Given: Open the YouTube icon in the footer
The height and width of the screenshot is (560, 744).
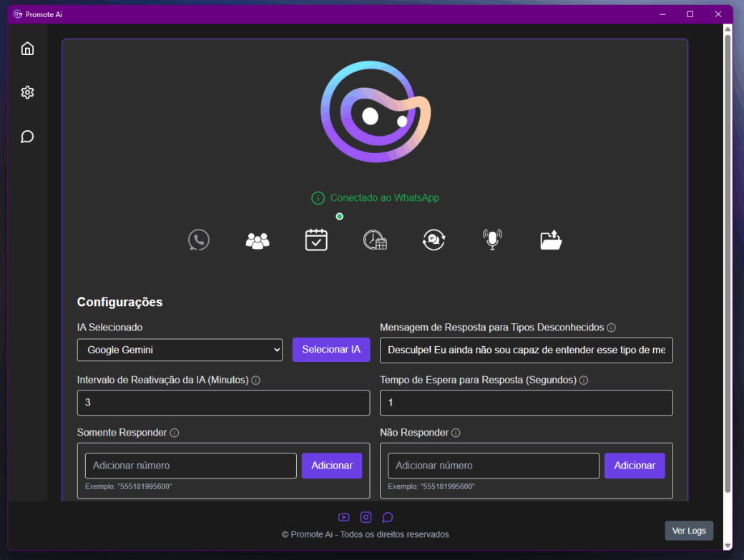Looking at the screenshot, I should pos(344,517).
